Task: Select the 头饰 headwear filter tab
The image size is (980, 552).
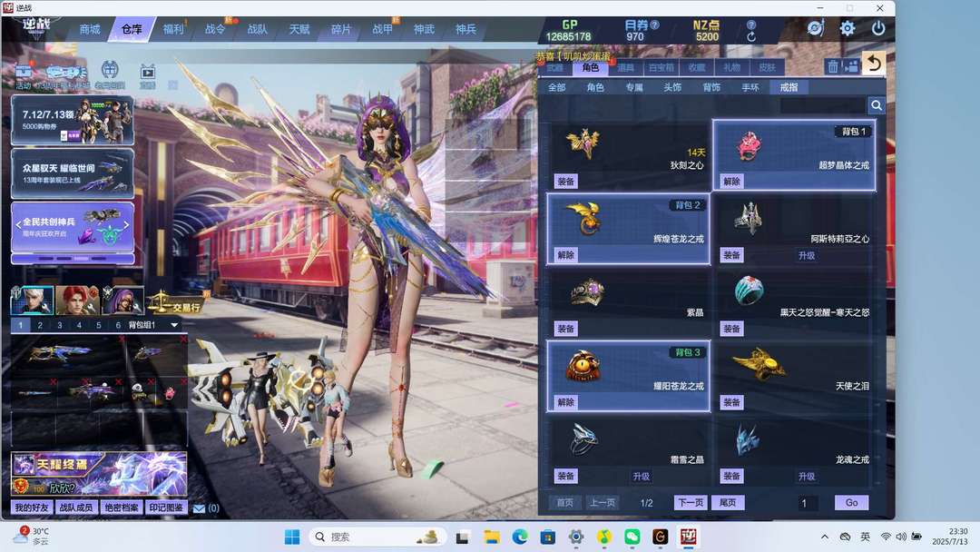Action: (672, 87)
